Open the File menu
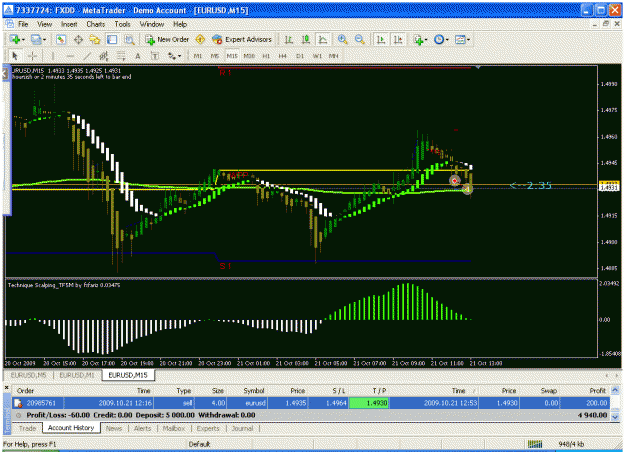The height and width of the screenshot is (452, 625). pyautogui.click(x=23, y=24)
